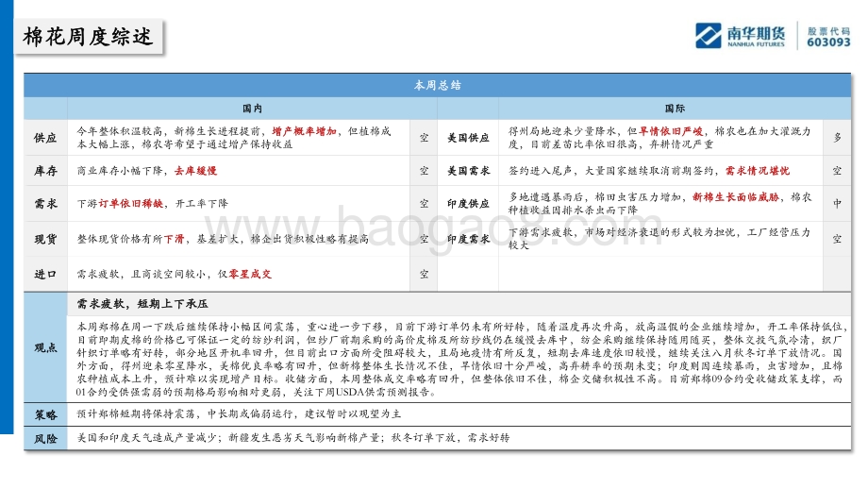Click red text 需求情况堪忧
The image size is (868, 489).
pos(758,171)
